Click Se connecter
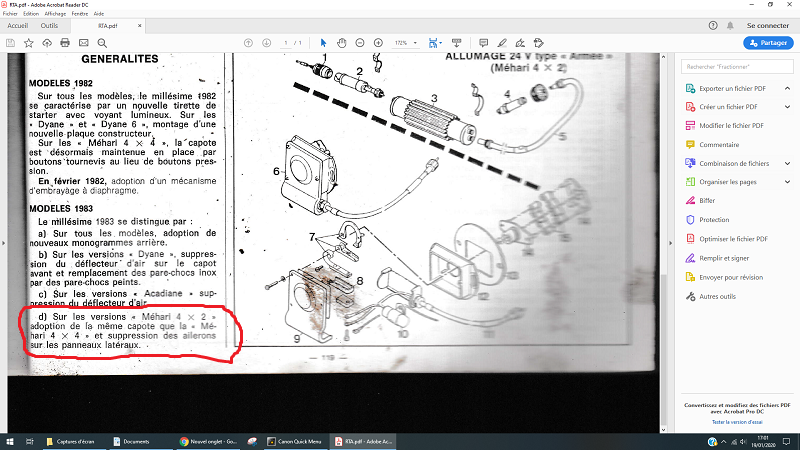The image size is (800, 450). pyautogui.click(x=768, y=26)
